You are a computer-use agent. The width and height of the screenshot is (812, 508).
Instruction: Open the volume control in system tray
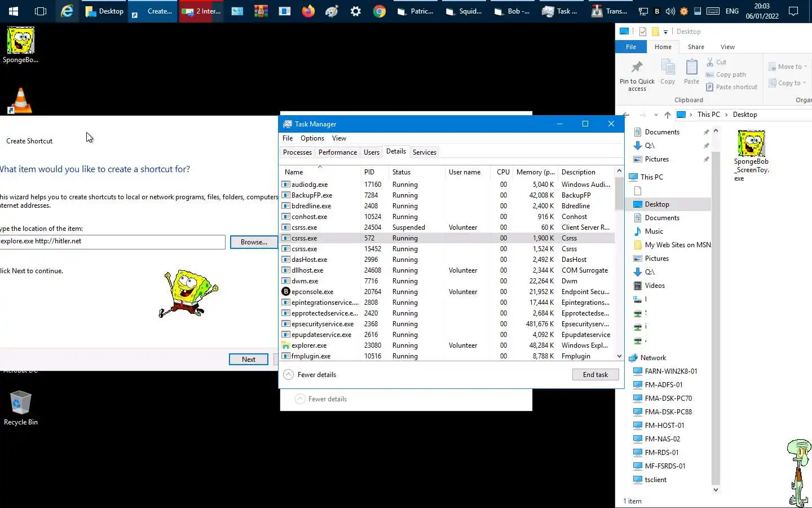pyautogui.click(x=670, y=11)
